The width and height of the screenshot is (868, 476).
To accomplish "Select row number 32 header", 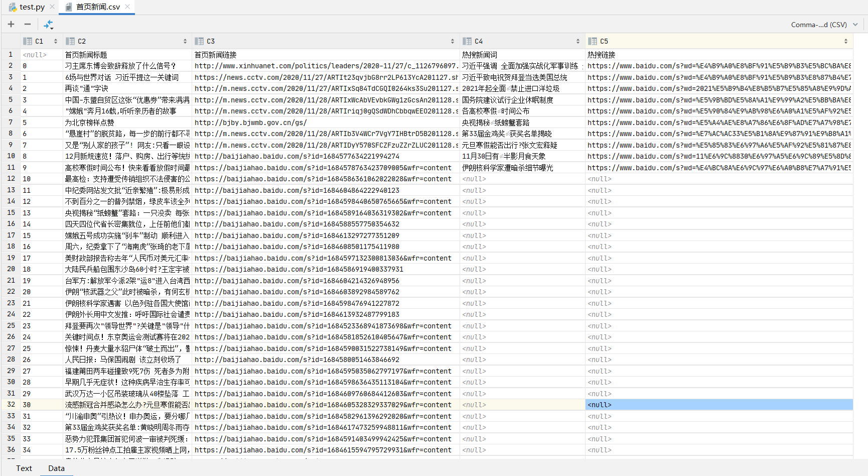I will click(11, 405).
